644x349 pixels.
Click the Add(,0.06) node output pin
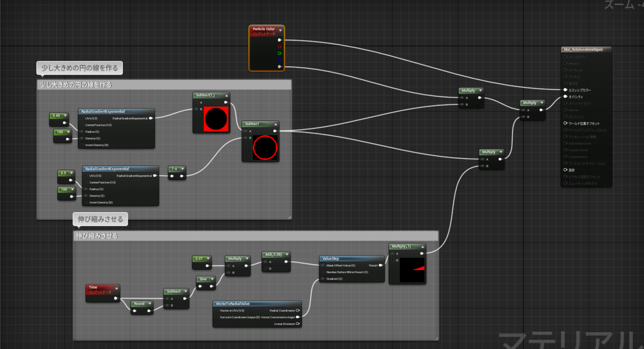click(286, 261)
